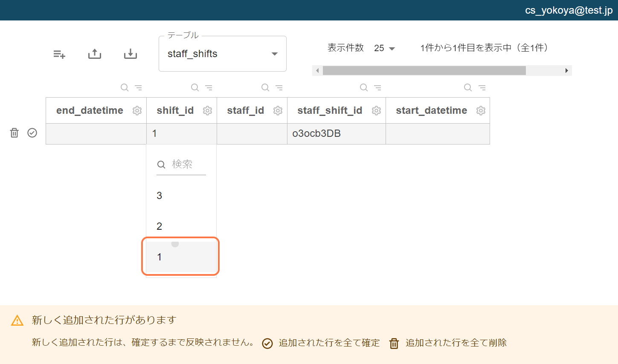Click search icon above end_datetime column
618x364 pixels.
125,87
